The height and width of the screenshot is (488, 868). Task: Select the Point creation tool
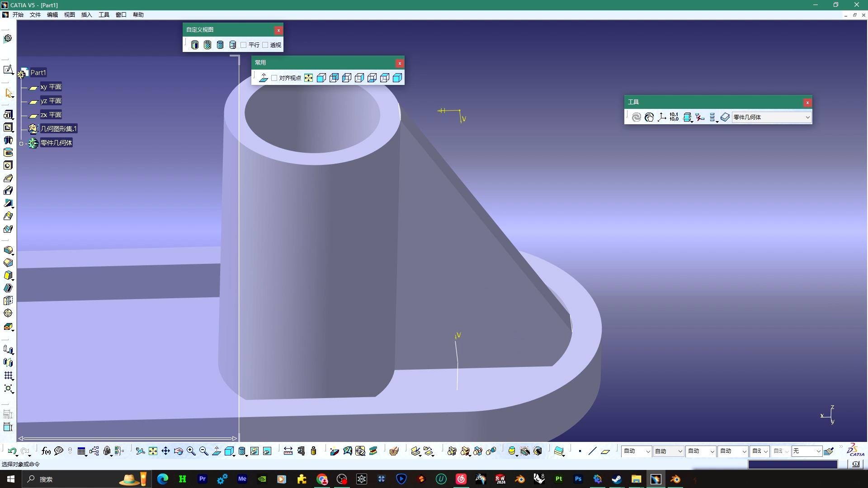coord(580,451)
